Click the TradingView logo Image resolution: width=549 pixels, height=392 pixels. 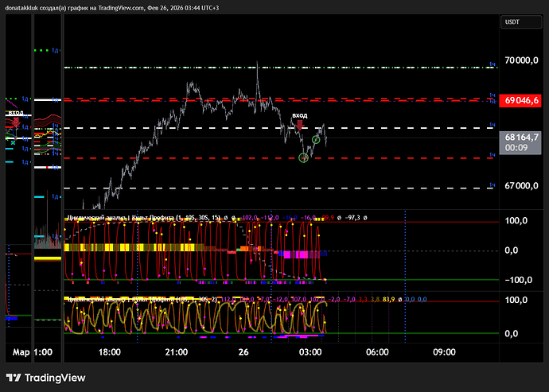[45, 378]
